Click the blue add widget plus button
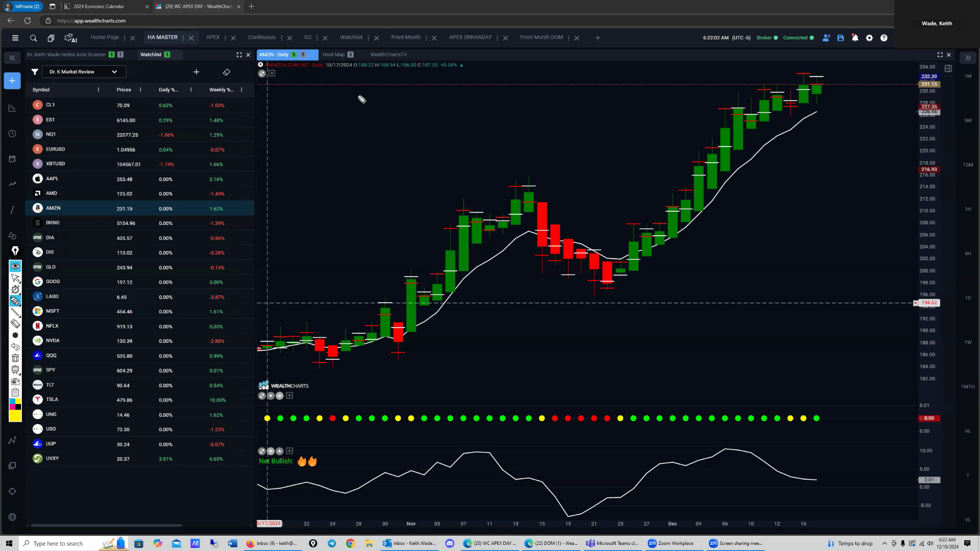 coord(12,81)
